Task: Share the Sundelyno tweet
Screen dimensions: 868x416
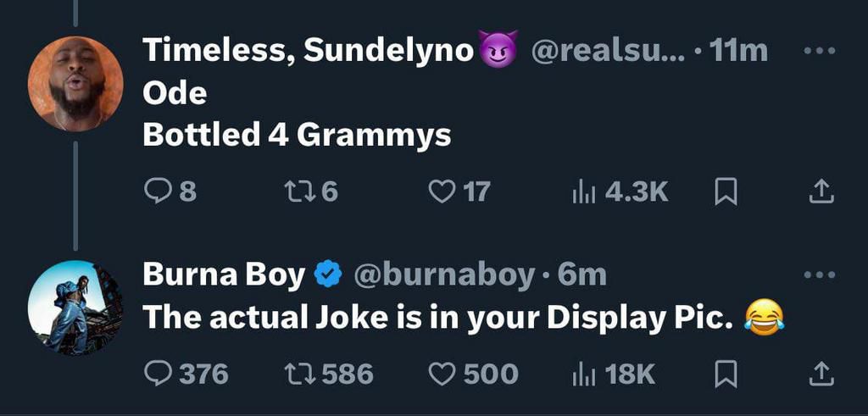Action: [x=819, y=192]
